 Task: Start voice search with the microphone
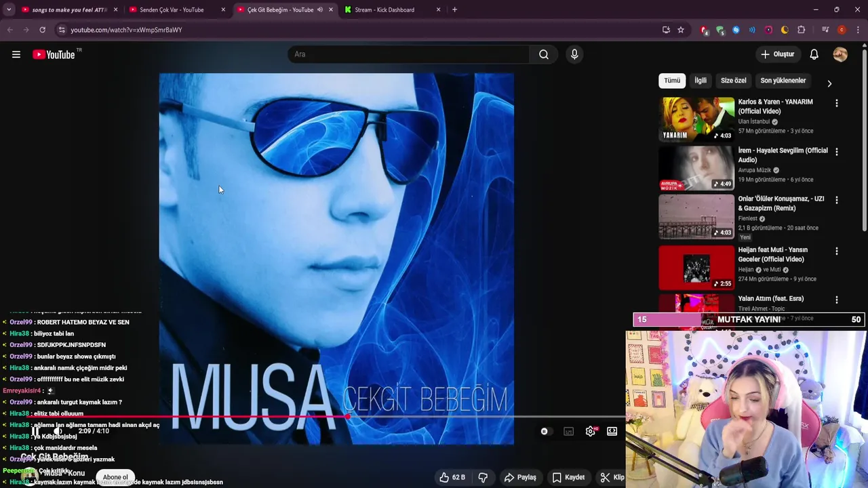tap(574, 54)
